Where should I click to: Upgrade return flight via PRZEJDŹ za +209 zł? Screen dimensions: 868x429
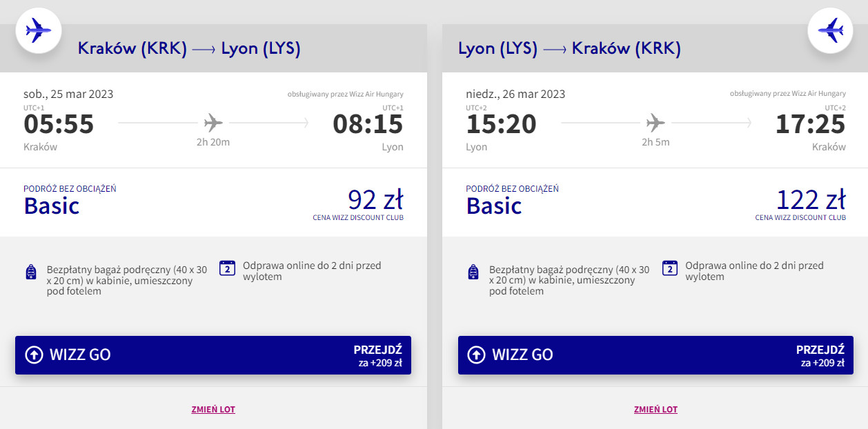[x=820, y=355]
